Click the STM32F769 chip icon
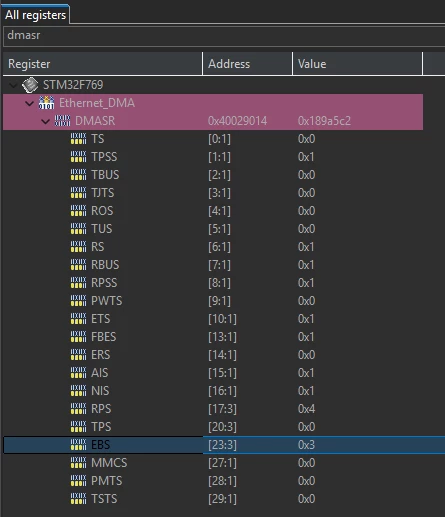 point(30,85)
